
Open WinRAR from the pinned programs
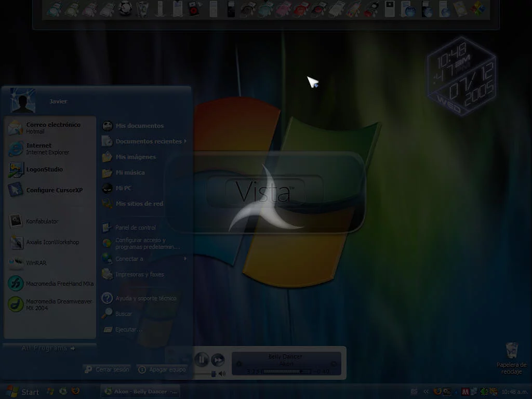[36, 263]
